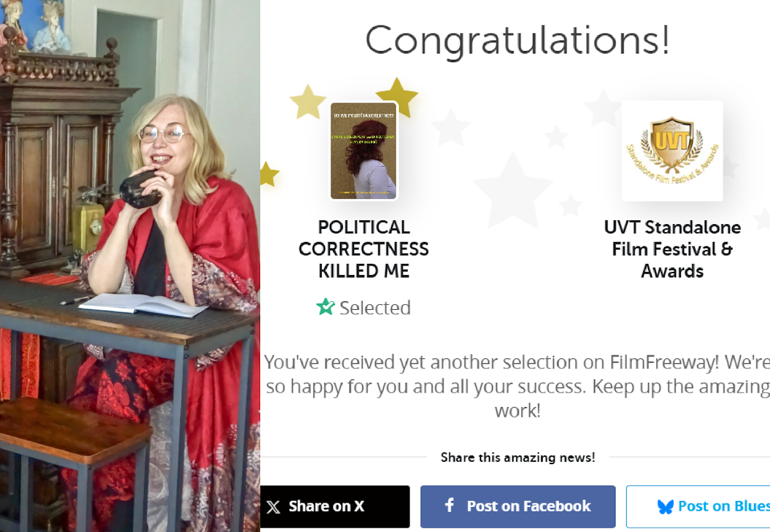Image resolution: width=770 pixels, height=532 pixels.
Task: Click the gold star at poster's top-left
Action: pyautogui.click(x=308, y=103)
